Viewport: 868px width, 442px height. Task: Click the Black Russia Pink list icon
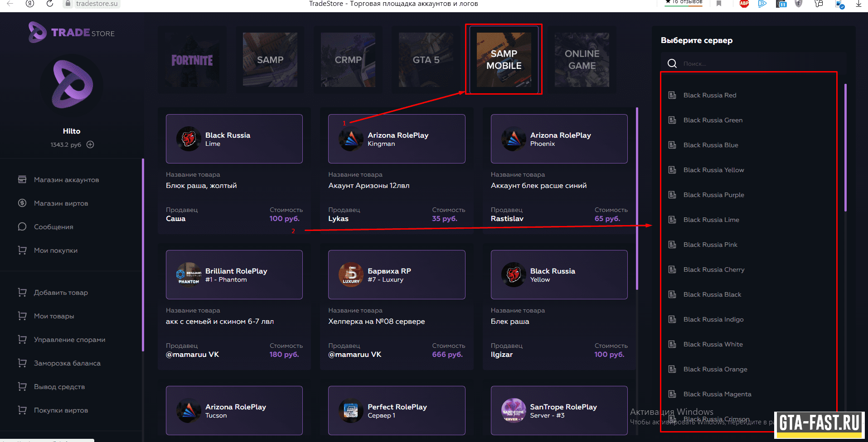[x=673, y=245]
